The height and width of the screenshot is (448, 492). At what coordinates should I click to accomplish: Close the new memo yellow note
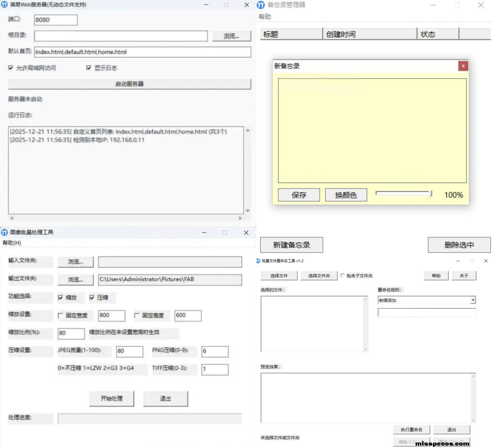pyautogui.click(x=463, y=66)
